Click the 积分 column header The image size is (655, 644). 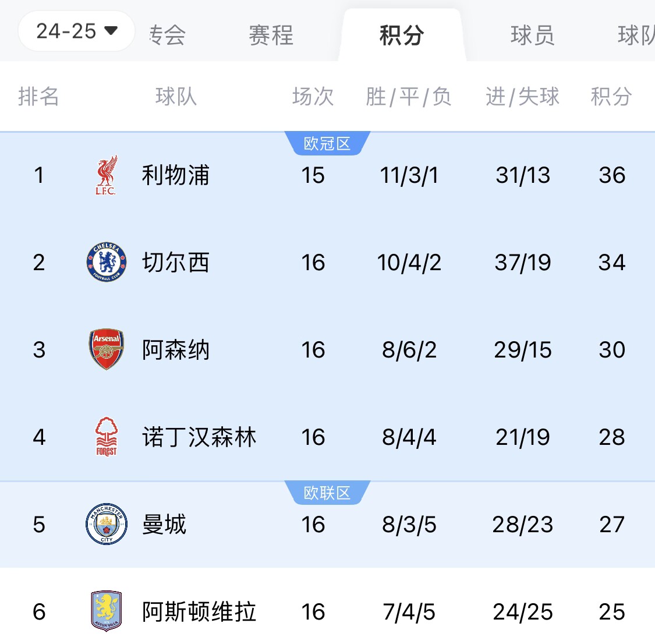click(x=611, y=97)
